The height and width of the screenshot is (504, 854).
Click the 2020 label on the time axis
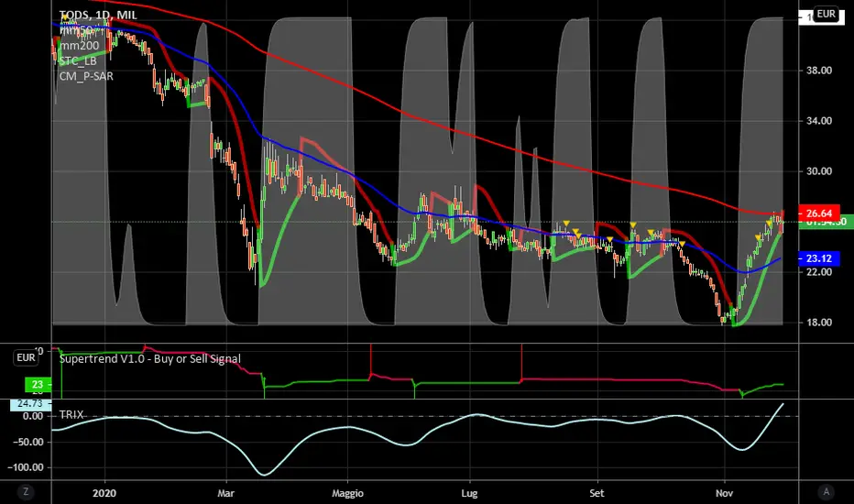coord(104,493)
